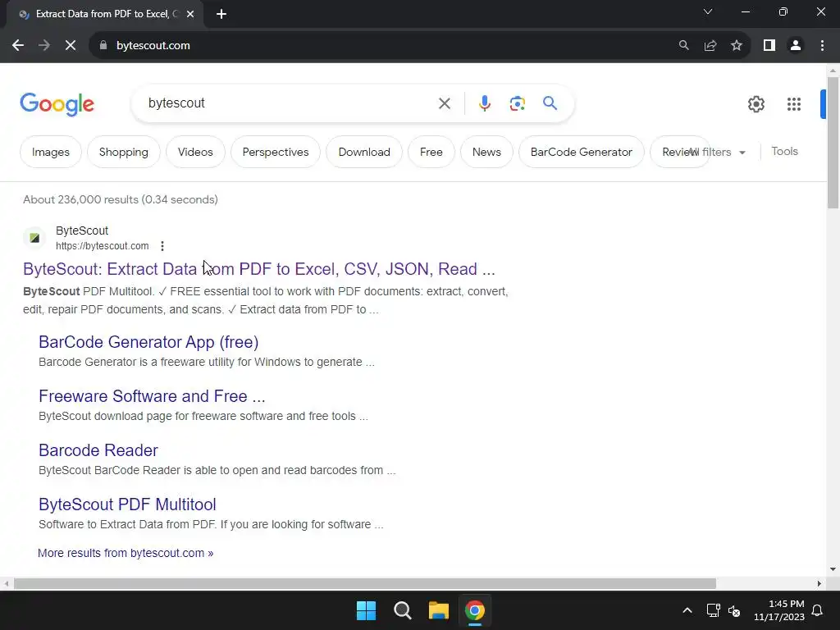Screen dimensions: 840x630
Task: Open the tab search chevron in title bar
Action: [x=708, y=11]
